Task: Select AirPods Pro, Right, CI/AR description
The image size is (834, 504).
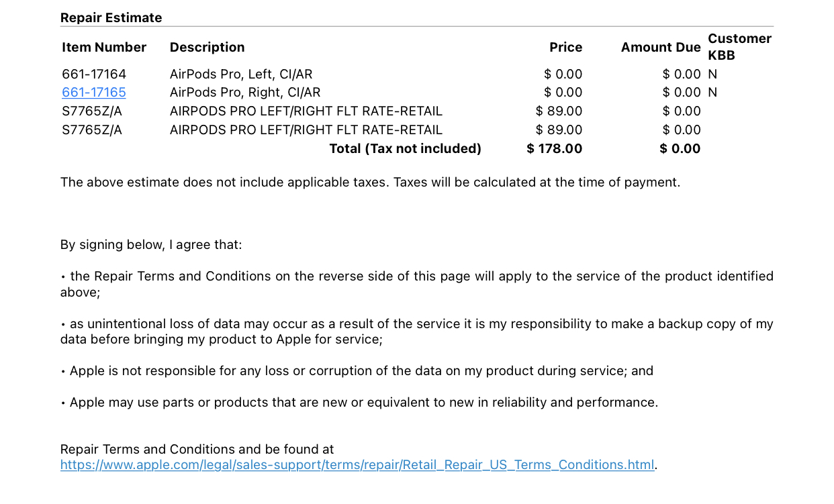Action: (245, 93)
